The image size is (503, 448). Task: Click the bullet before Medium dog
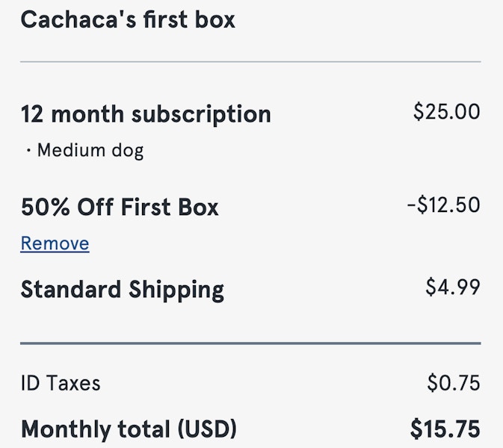(29, 150)
